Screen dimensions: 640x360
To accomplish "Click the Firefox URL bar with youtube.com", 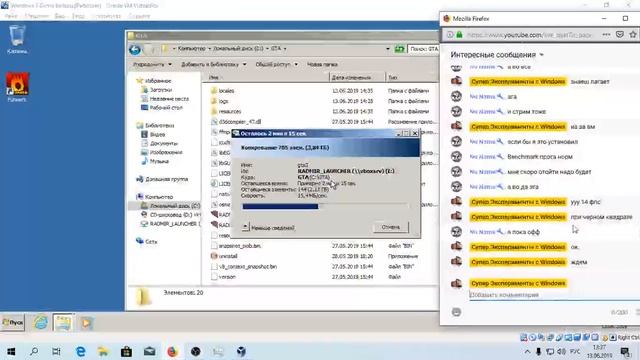I will point(529,35).
